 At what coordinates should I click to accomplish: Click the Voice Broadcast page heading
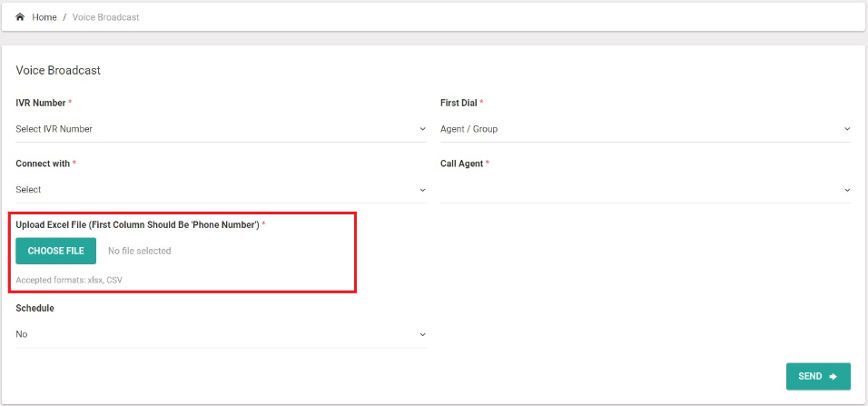pos(58,70)
